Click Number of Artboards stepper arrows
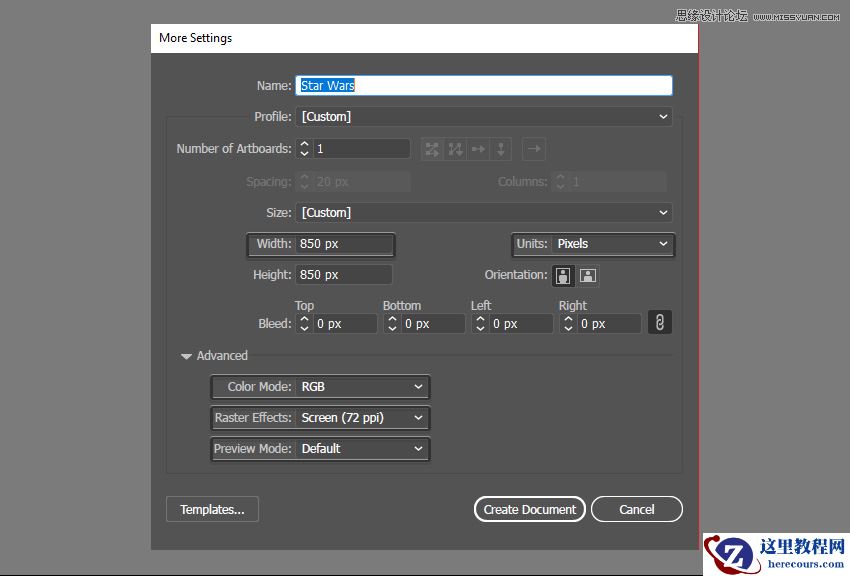 coord(305,149)
